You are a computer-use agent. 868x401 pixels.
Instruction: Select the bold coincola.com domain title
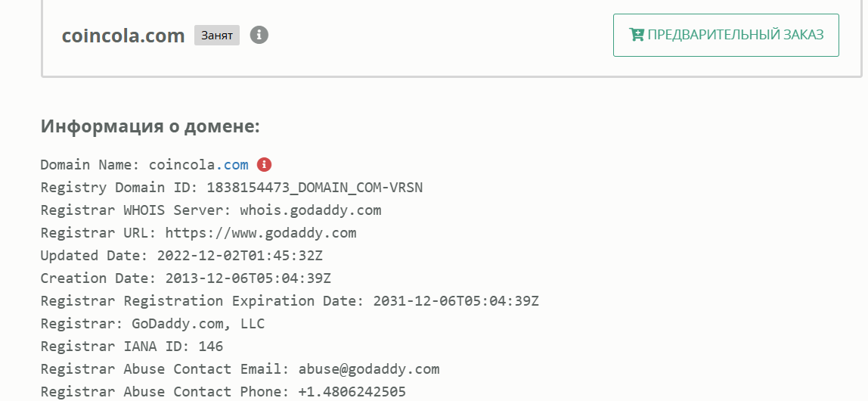(x=123, y=36)
